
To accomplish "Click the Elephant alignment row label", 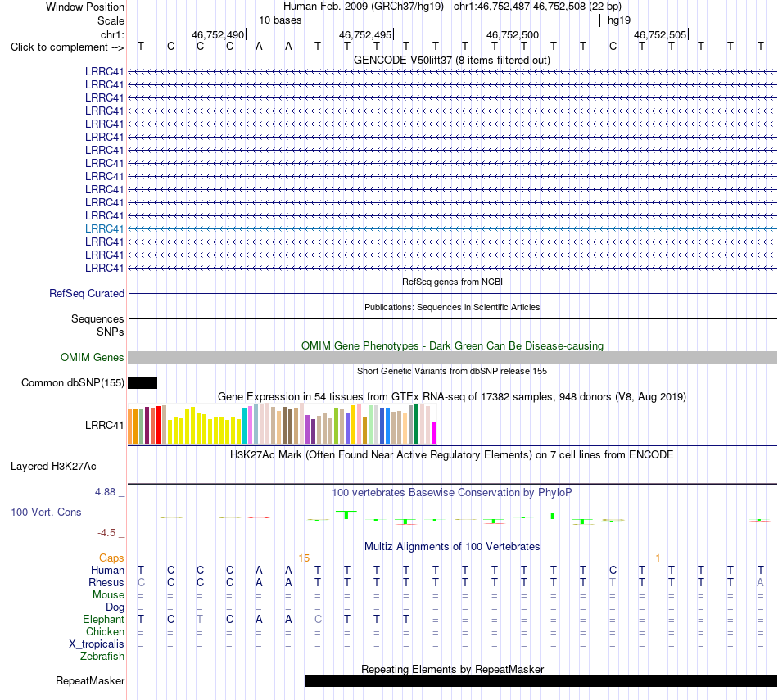I will click(x=104, y=619).
